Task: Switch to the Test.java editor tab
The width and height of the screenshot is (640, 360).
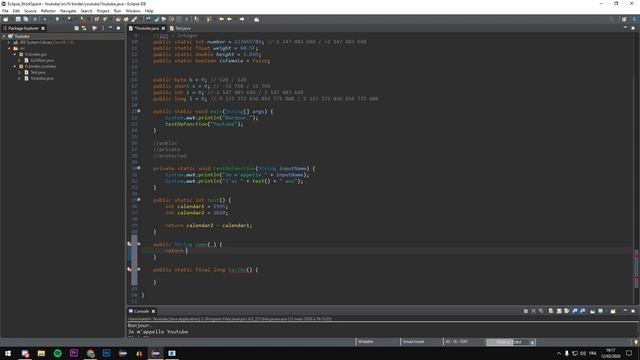Action: pos(180,28)
